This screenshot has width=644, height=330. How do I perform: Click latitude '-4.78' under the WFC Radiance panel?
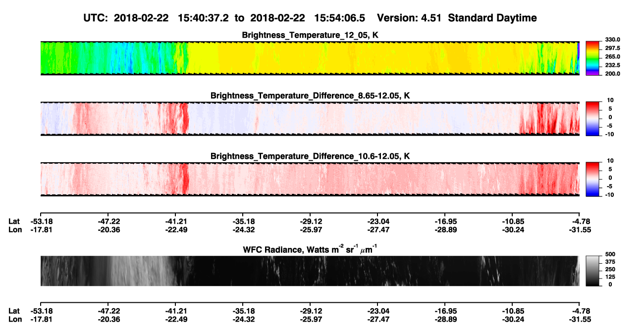(580, 311)
